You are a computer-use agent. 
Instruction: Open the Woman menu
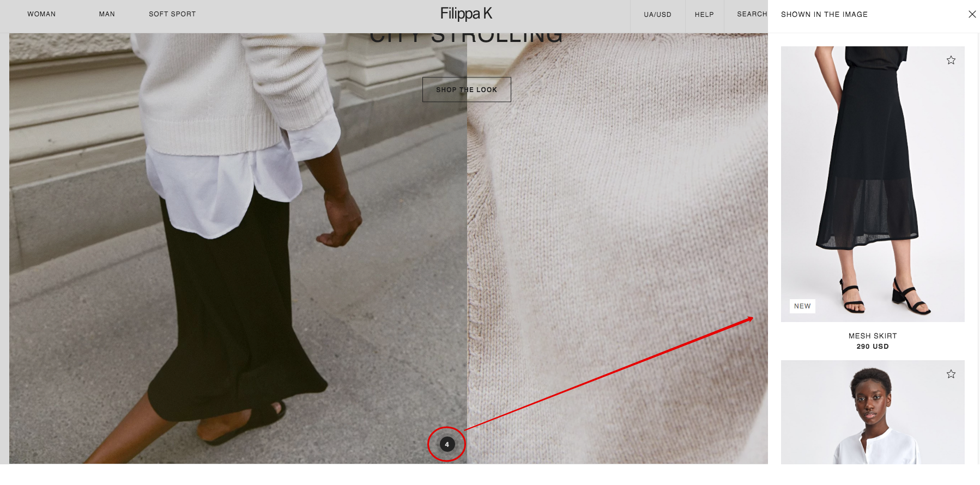[x=41, y=14]
